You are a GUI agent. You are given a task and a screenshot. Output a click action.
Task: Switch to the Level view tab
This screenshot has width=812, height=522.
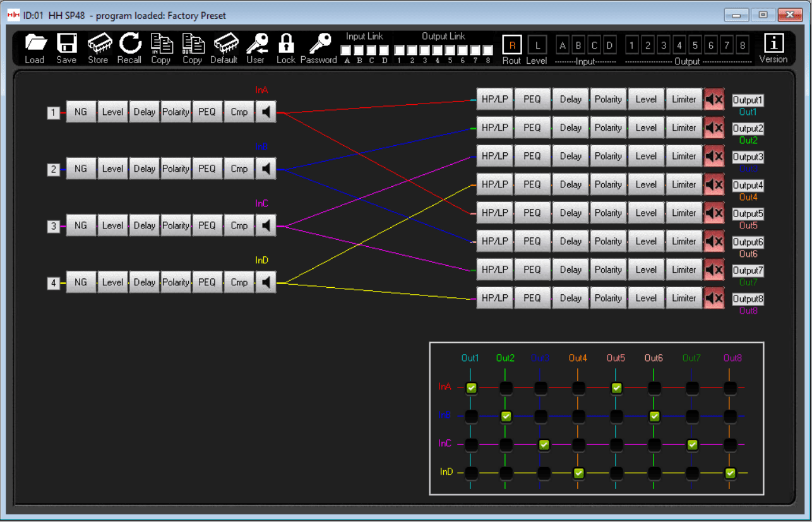click(537, 45)
